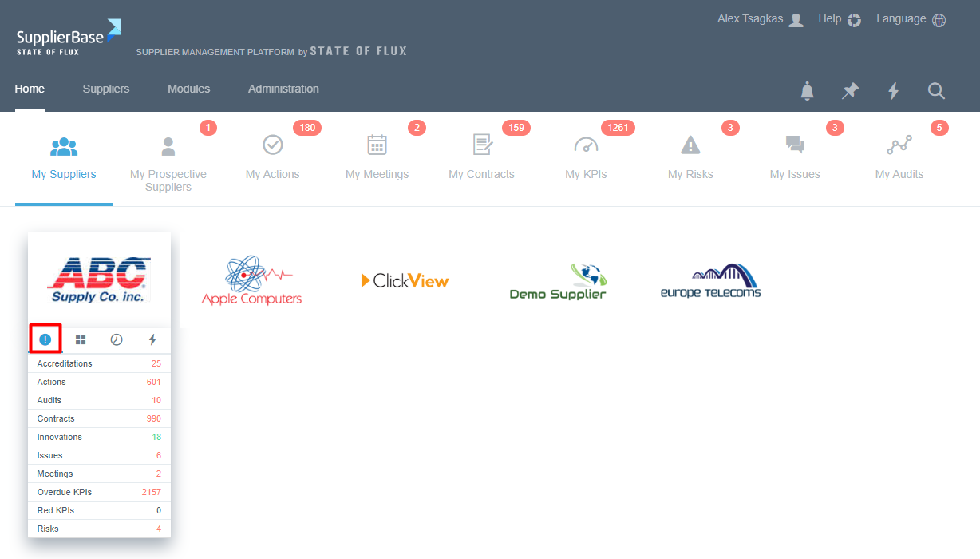Image resolution: width=980 pixels, height=559 pixels.
Task: Select the alerts exclamation icon on ABC card
Action: [x=45, y=339]
